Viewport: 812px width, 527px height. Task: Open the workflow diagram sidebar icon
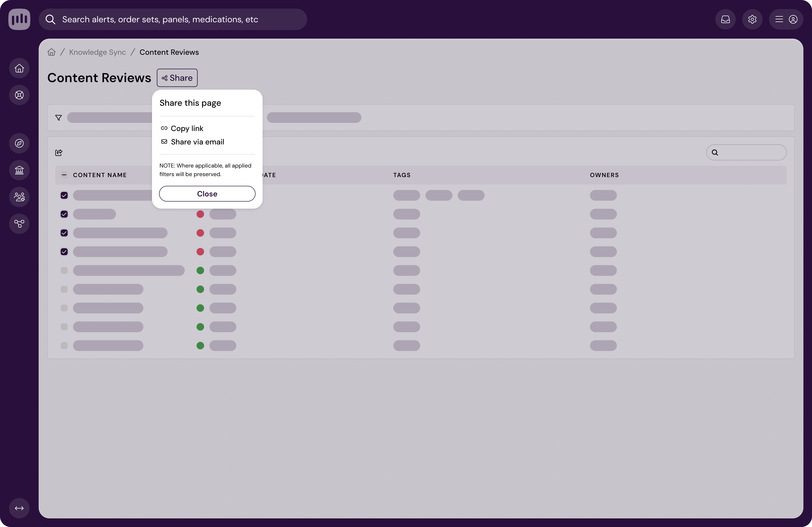19,224
